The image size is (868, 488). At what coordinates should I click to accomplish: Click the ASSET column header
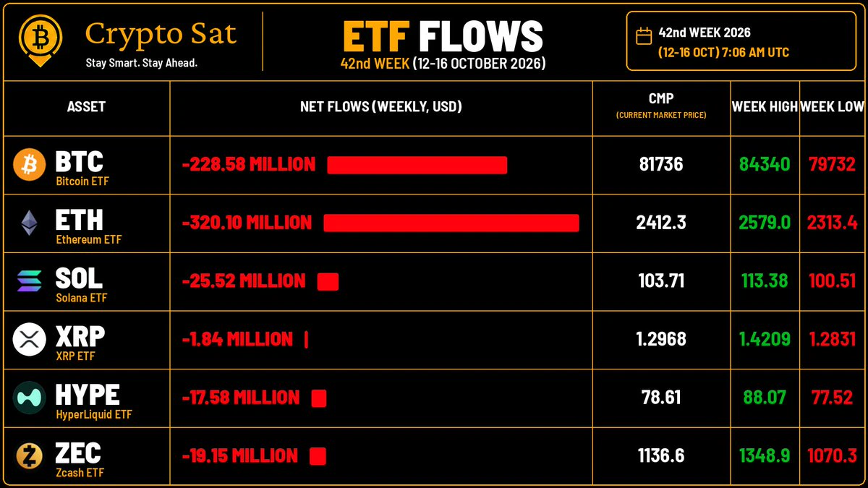(x=86, y=107)
